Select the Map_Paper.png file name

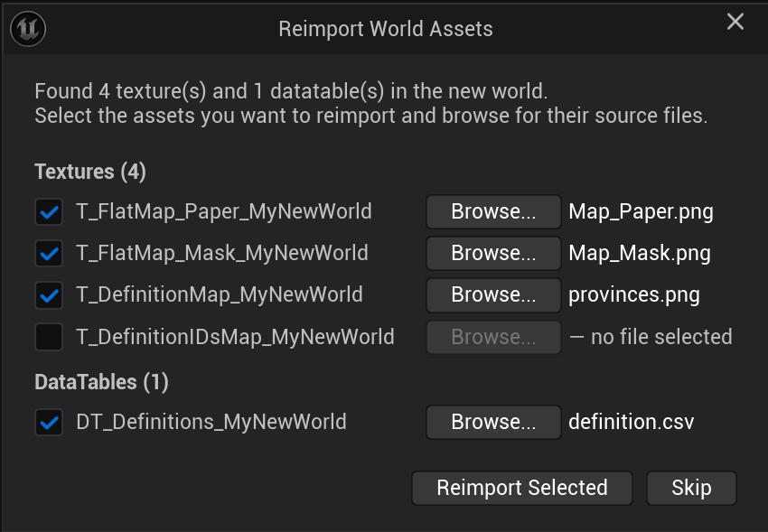click(x=641, y=212)
